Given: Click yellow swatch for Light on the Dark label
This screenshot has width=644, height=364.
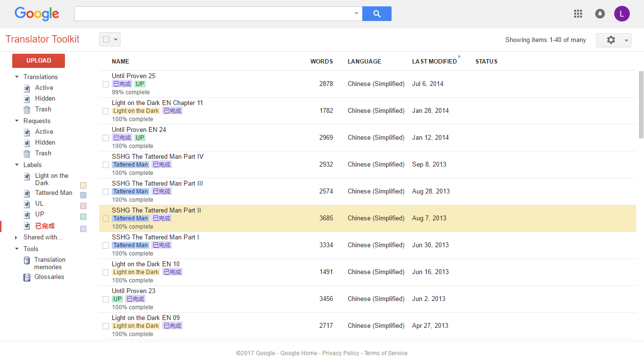Looking at the screenshot, I should [x=83, y=185].
